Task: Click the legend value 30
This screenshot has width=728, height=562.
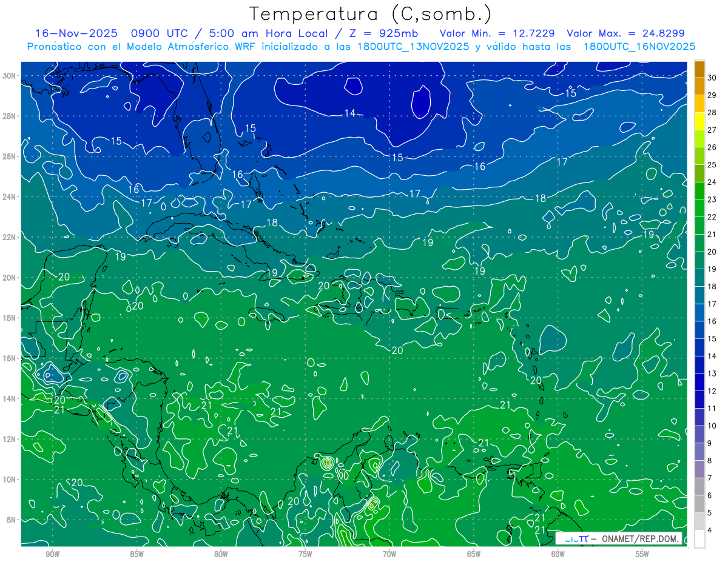Action: pos(712,78)
